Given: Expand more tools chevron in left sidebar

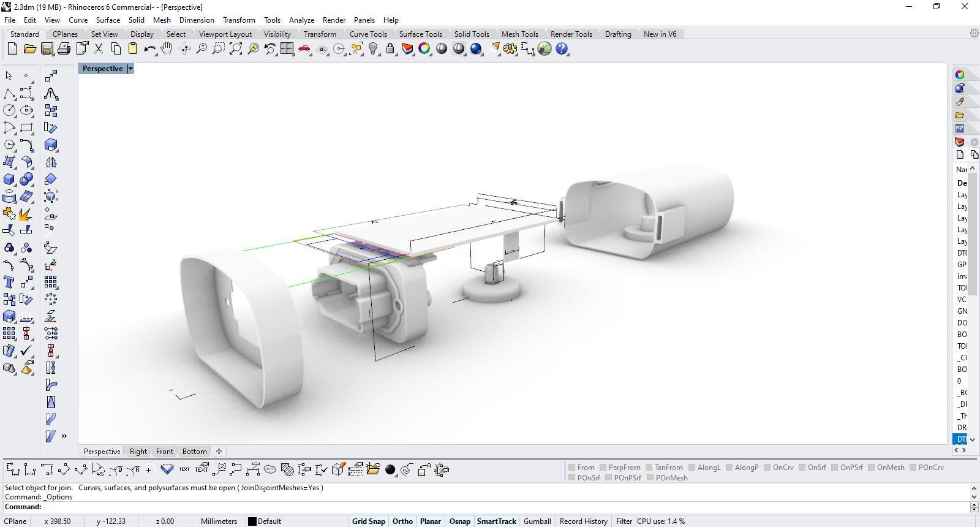Looking at the screenshot, I should 64,436.
